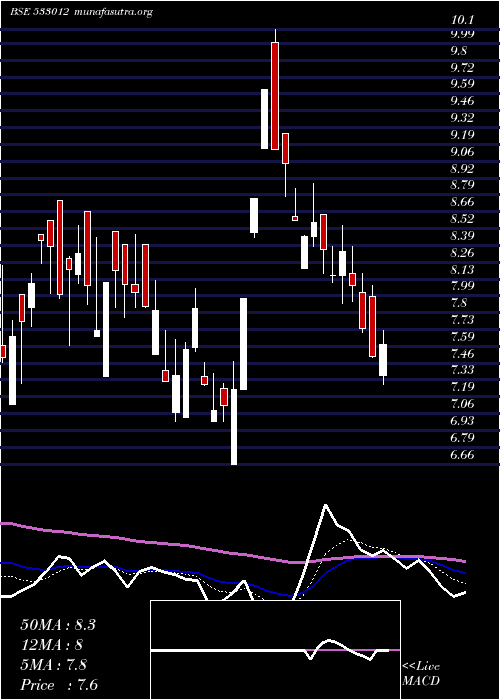Click the 50MA : 8.3 reading
The width and height of the screenshot is (500, 700).
[58, 625]
